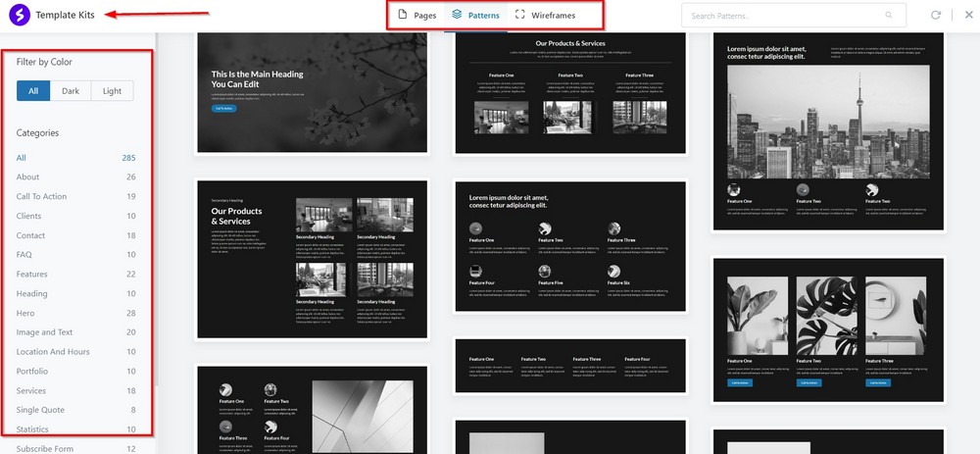This screenshot has width=980, height=454.
Task: Open the Clients category
Action: click(75, 216)
